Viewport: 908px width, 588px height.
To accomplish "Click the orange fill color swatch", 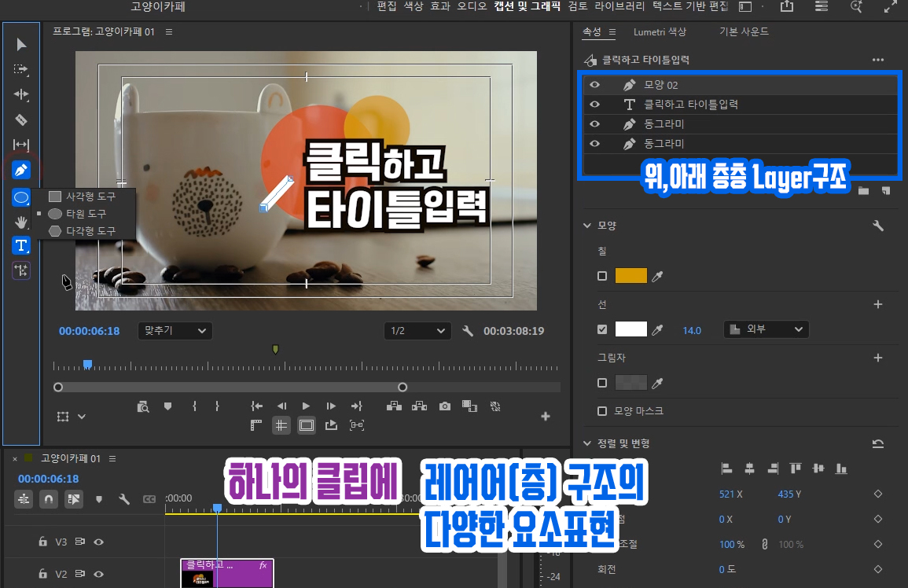I will click(630, 276).
